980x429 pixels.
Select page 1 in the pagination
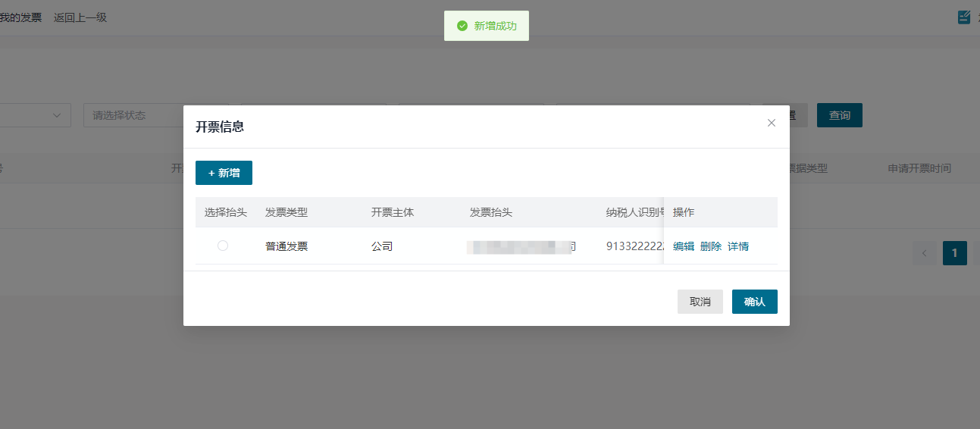coord(954,253)
